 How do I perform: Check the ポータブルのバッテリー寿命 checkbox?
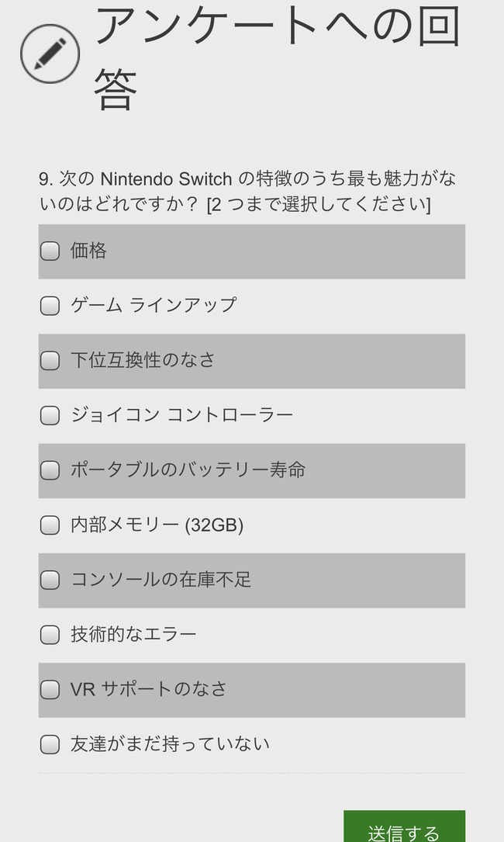coord(50,470)
